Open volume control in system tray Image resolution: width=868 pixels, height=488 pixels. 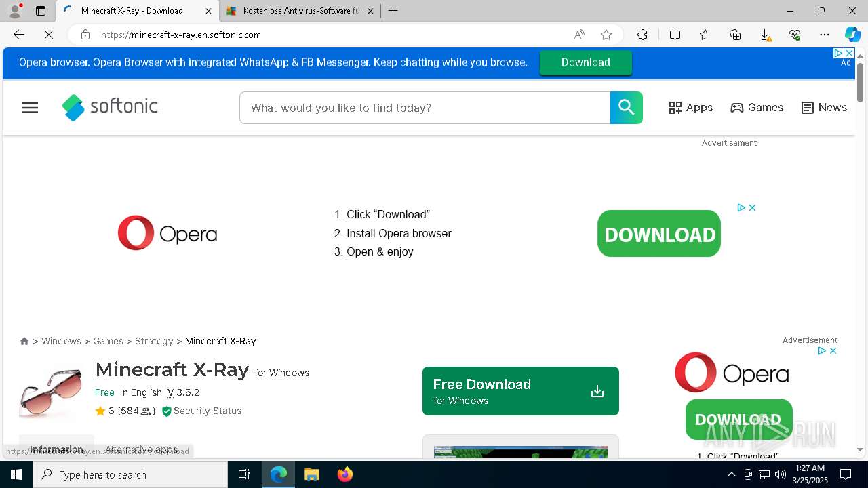point(780,474)
